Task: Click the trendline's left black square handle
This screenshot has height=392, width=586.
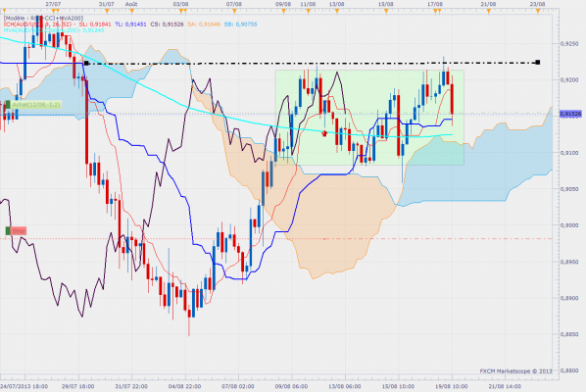Action: tap(86, 63)
